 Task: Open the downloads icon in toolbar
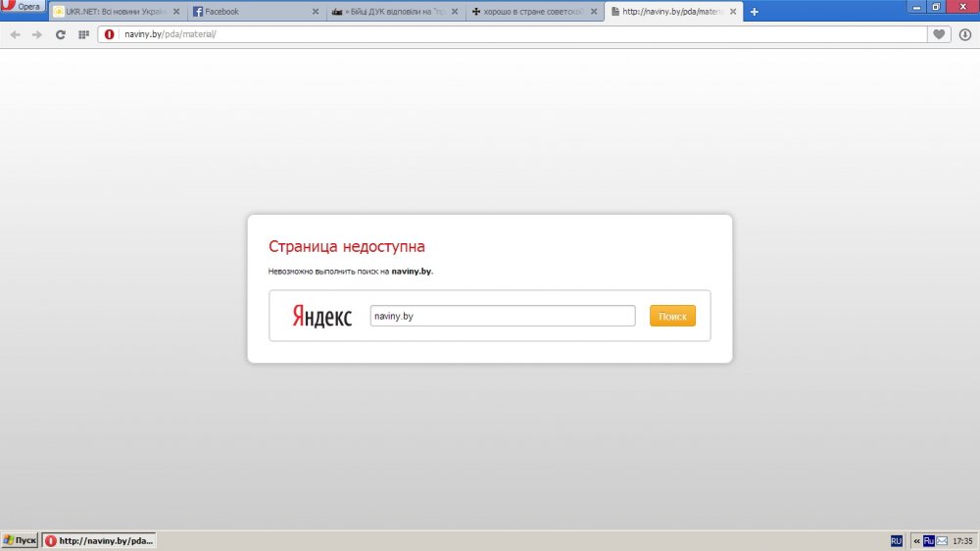coord(965,34)
